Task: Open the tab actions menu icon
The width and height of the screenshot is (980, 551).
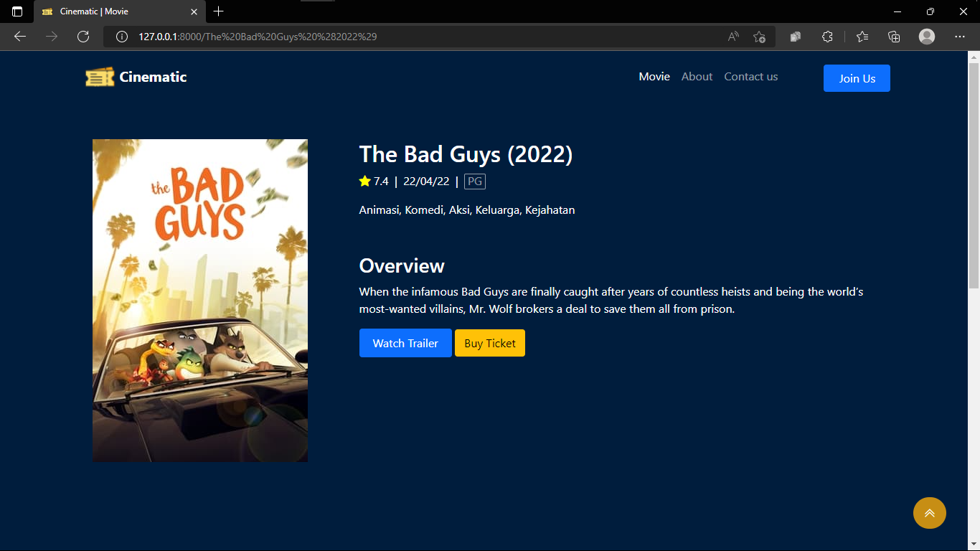Action: tap(17, 11)
